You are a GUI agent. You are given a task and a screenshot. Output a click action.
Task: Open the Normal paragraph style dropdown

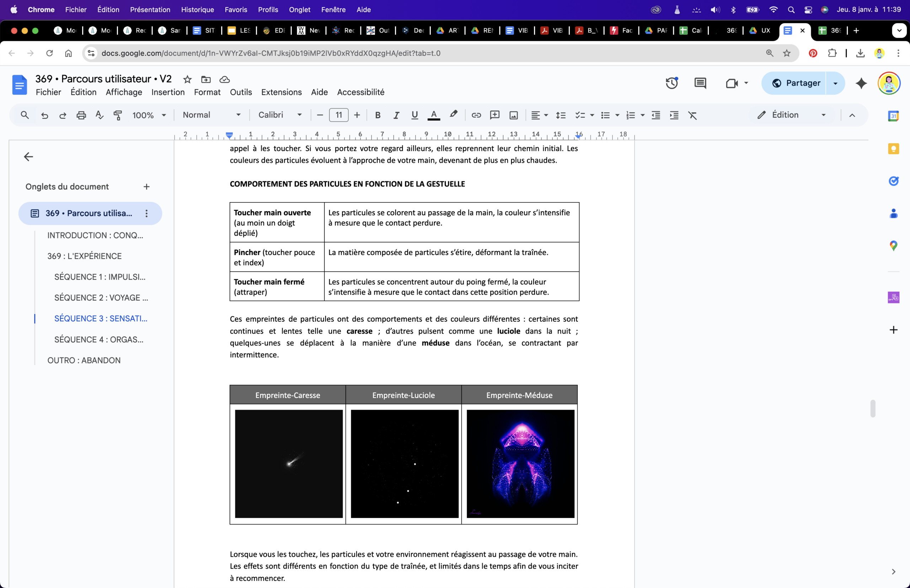(211, 115)
